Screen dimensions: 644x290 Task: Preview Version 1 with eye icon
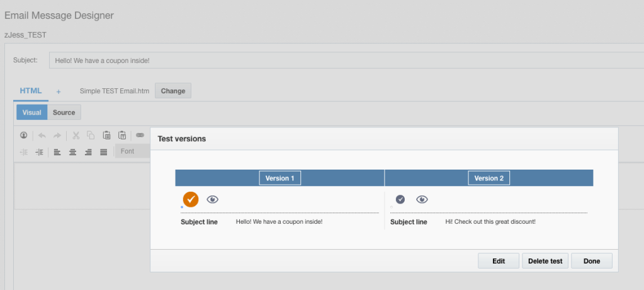coord(213,199)
